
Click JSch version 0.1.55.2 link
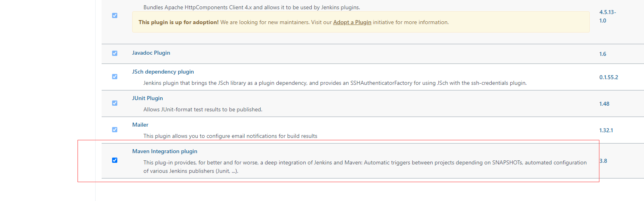click(x=609, y=77)
